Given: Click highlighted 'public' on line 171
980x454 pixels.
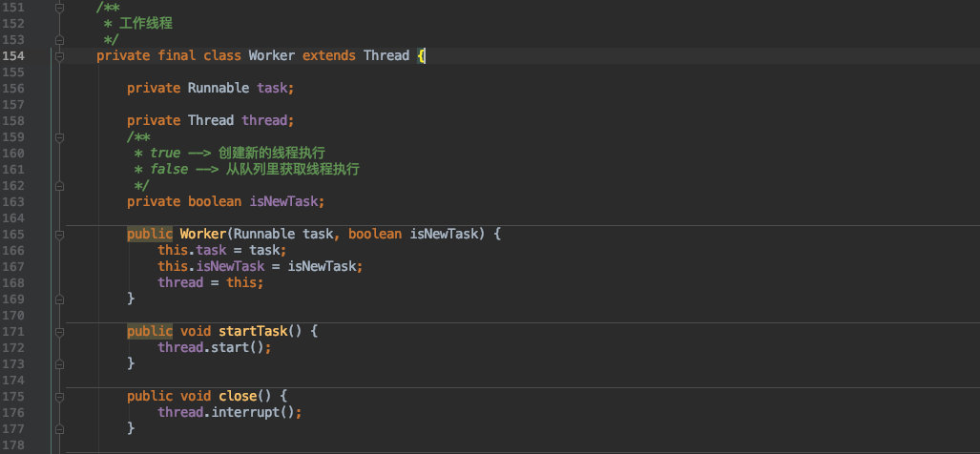Looking at the screenshot, I should coord(150,331).
